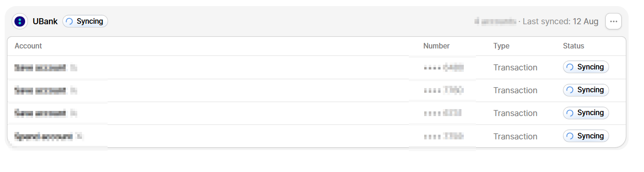Viewport: 644px width, 172px height.
Task: Click masked account number in the Spend row
Action: click(x=444, y=137)
